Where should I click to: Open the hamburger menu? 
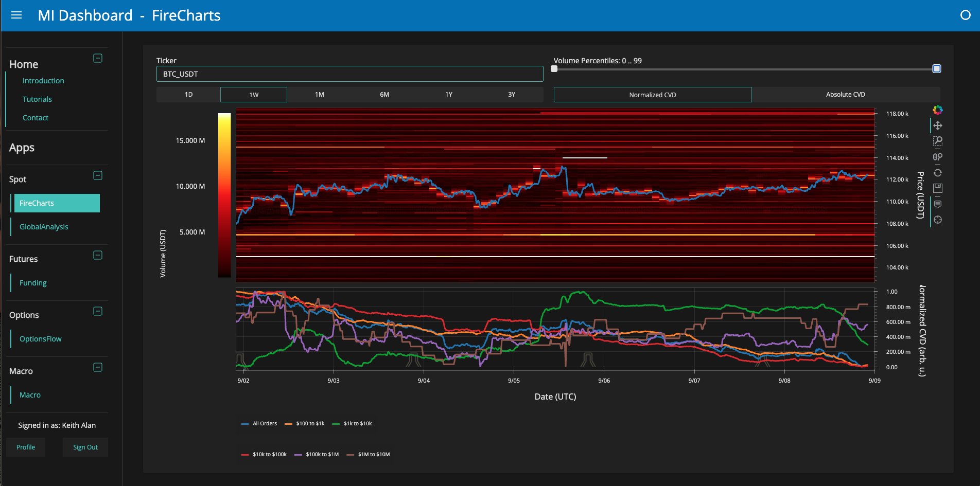(x=16, y=15)
